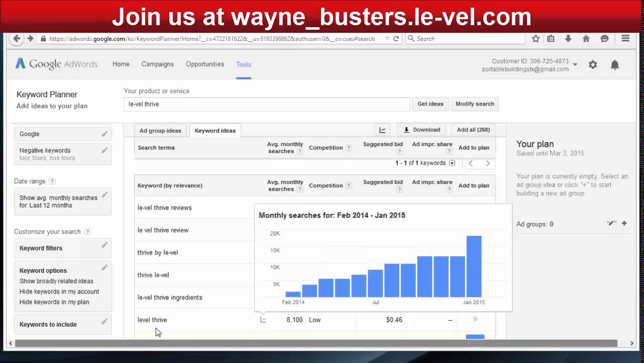Open the browser hamburger menu
Image resolution: width=644 pixels, height=363 pixels.
click(625, 39)
